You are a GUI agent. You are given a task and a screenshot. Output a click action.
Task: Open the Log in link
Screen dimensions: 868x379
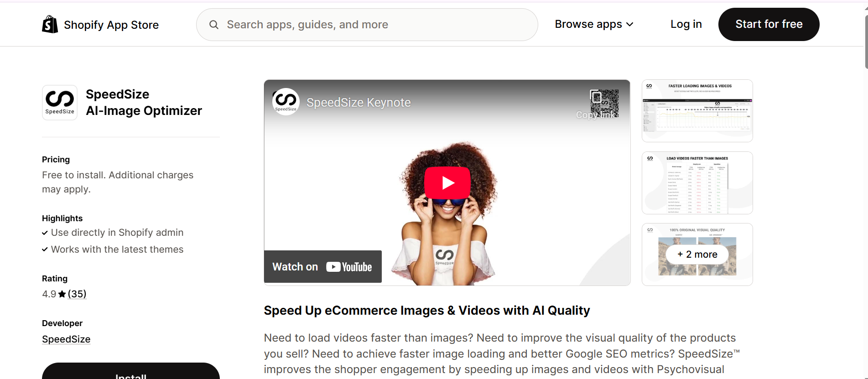click(686, 24)
